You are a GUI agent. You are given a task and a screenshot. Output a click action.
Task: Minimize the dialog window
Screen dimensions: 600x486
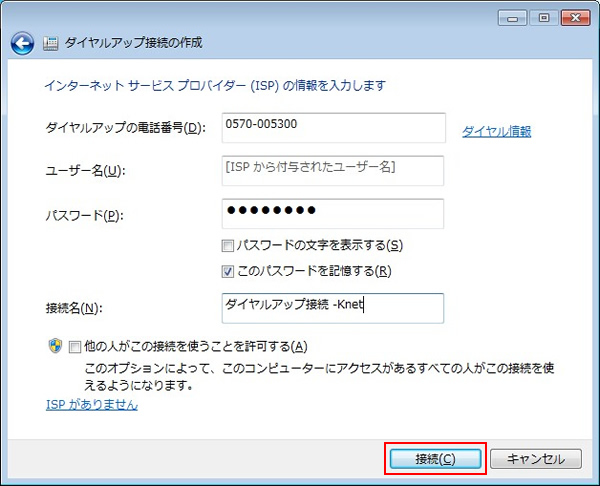tap(512, 18)
